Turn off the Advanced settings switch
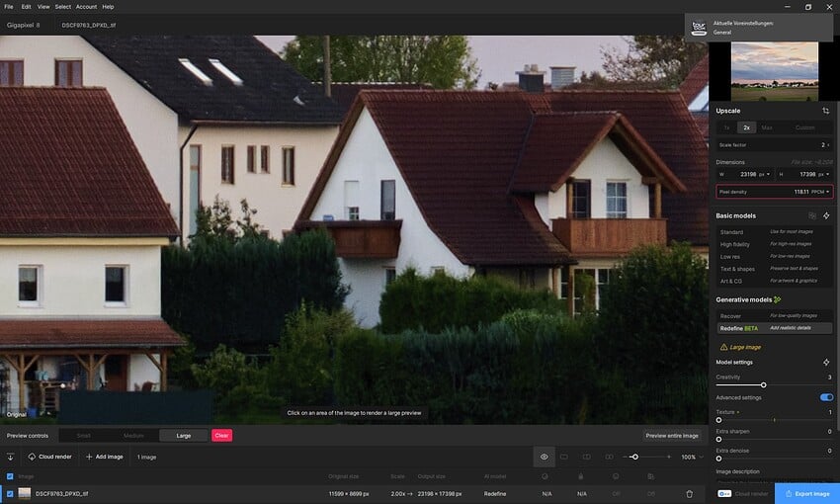The height and width of the screenshot is (504, 840). point(826,397)
